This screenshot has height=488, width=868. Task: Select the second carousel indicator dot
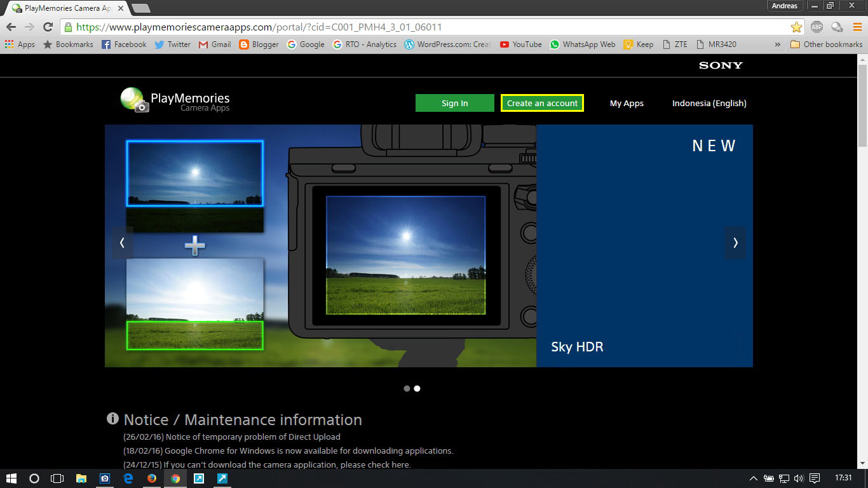[x=417, y=388]
